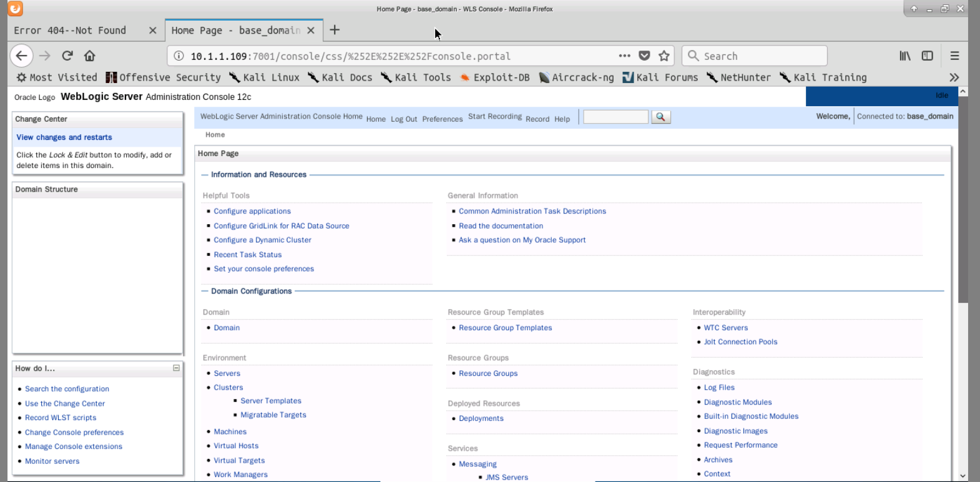980x482 pixels.
Task: Open the Firefox hamburger menu
Action: [x=954, y=56]
